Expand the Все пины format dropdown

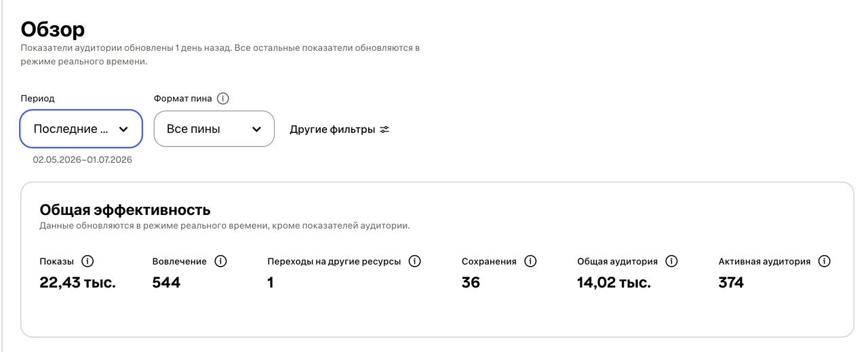[x=214, y=129]
